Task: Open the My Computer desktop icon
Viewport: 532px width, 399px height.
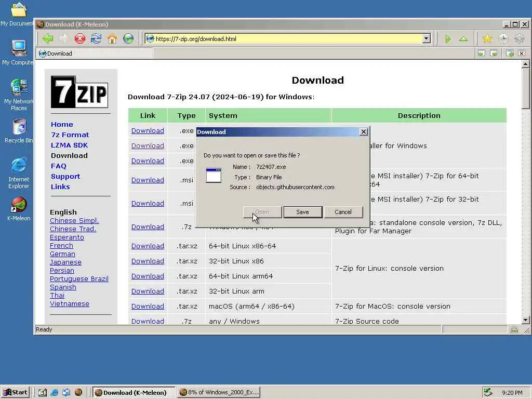Action: (18, 52)
